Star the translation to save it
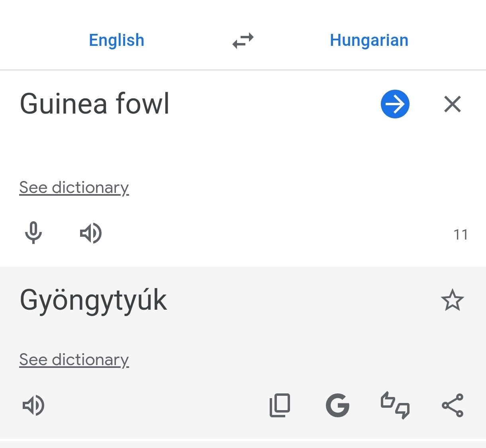The image size is (486, 448). tap(452, 300)
